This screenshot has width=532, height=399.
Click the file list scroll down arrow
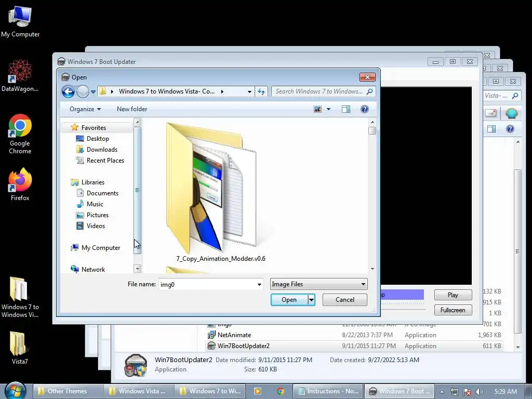point(372,269)
